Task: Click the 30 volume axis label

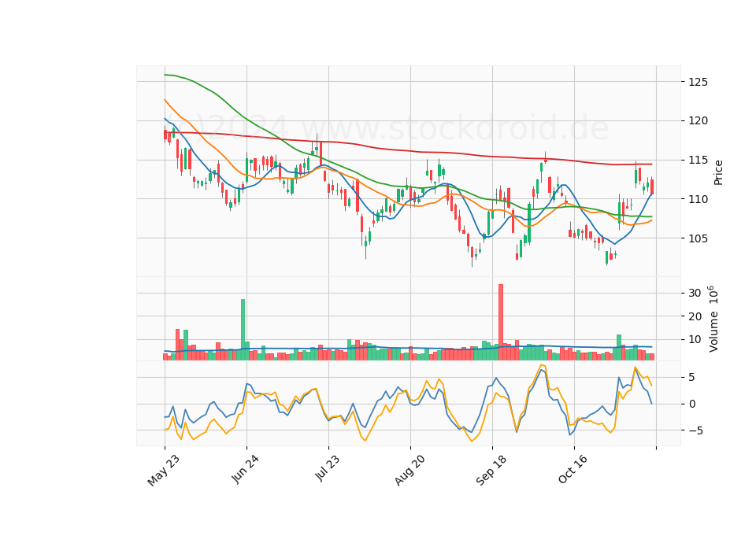Action: pyautogui.click(x=695, y=293)
